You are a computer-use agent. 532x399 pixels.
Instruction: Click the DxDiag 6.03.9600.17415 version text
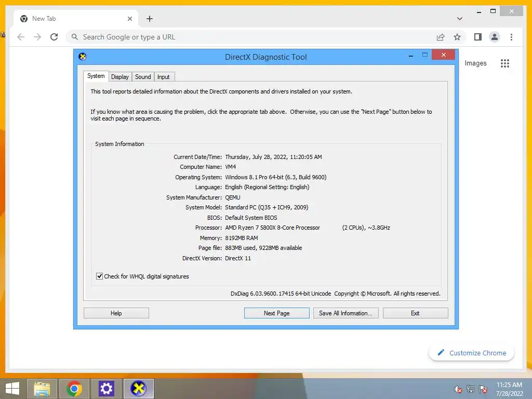tap(281, 294)
